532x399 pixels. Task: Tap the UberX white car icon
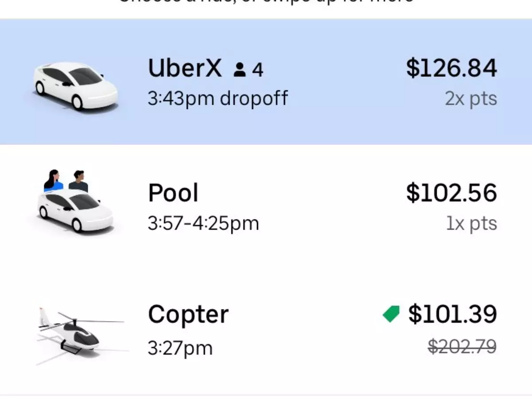[76, 86]
